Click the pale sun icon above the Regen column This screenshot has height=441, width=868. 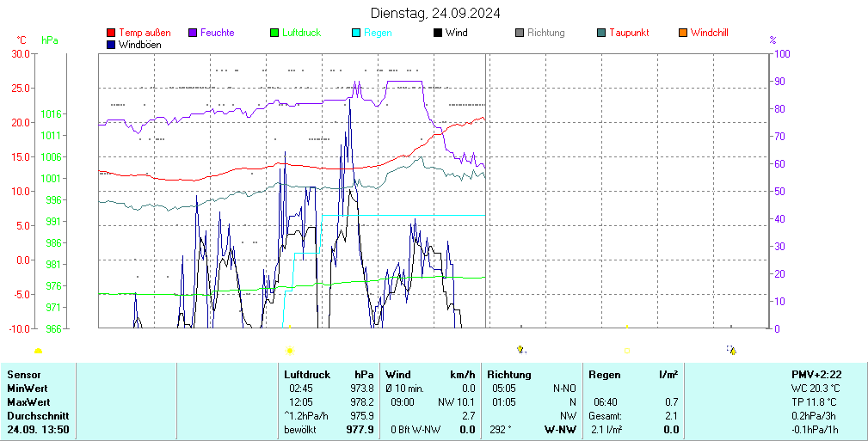tap(626, 351)
